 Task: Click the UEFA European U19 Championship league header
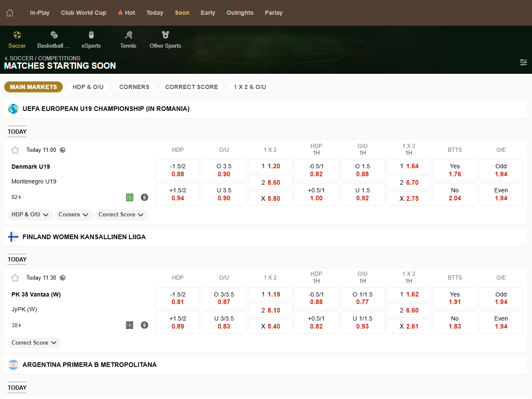(x=266, y=109)
